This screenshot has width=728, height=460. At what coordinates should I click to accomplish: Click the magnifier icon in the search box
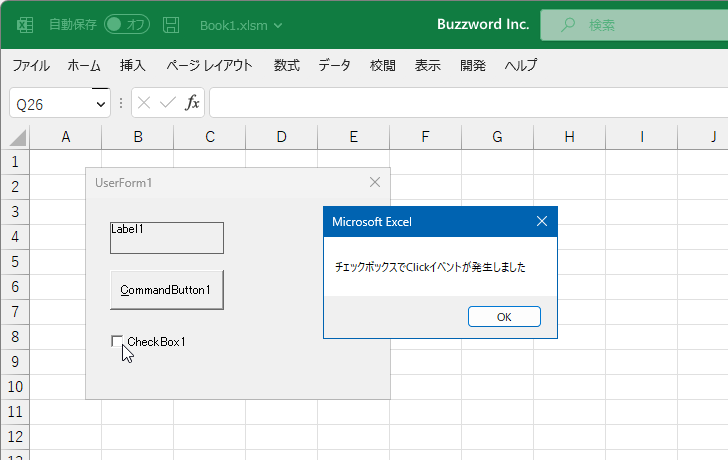click(x=567, y=25)
